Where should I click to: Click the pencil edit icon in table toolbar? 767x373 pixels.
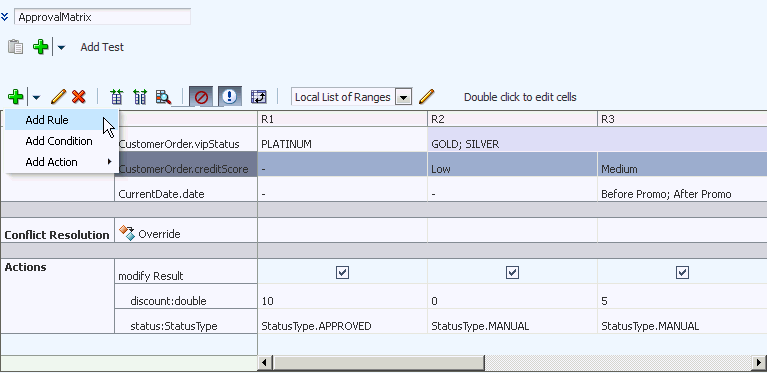point(58,97)
